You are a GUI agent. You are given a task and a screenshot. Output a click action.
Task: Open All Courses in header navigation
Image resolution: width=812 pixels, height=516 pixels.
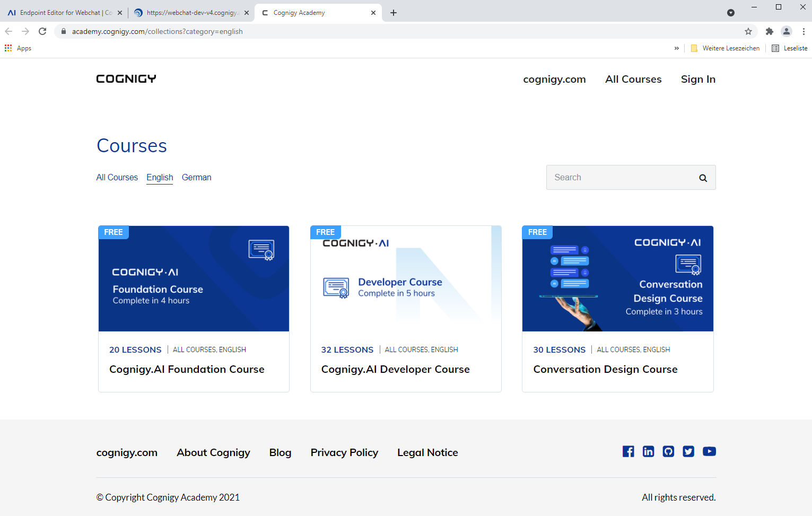tap(633, 79)
